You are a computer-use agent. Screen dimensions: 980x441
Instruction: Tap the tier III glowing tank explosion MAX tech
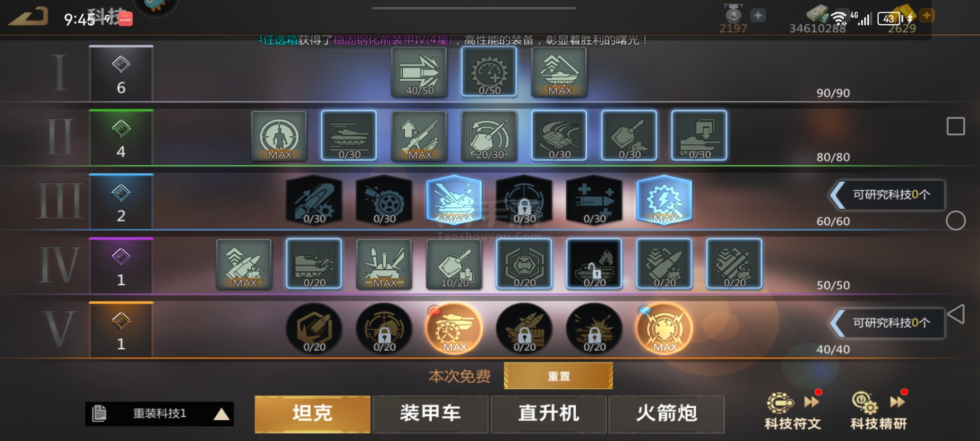pyautogui.click(x=454, y=200)
